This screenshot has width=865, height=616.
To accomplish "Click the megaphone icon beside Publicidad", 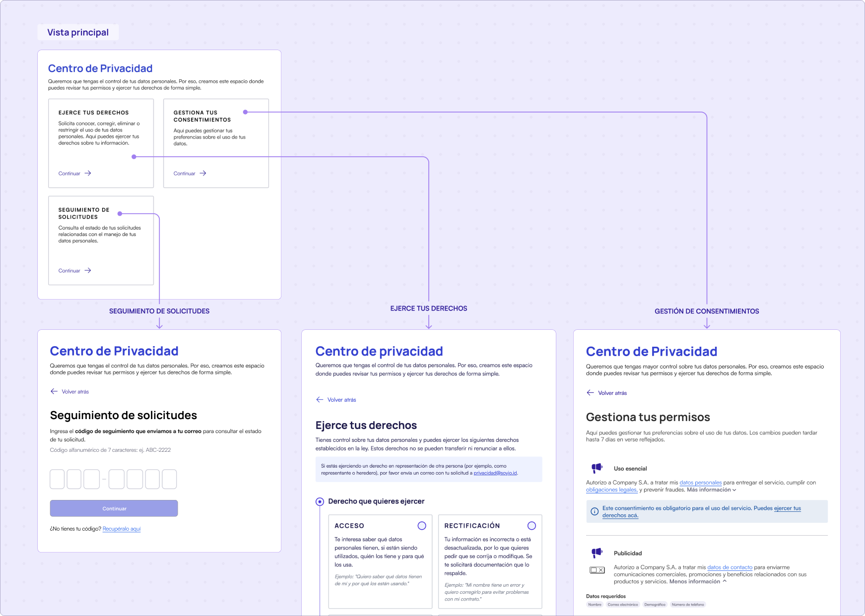I will click(597, 553).
